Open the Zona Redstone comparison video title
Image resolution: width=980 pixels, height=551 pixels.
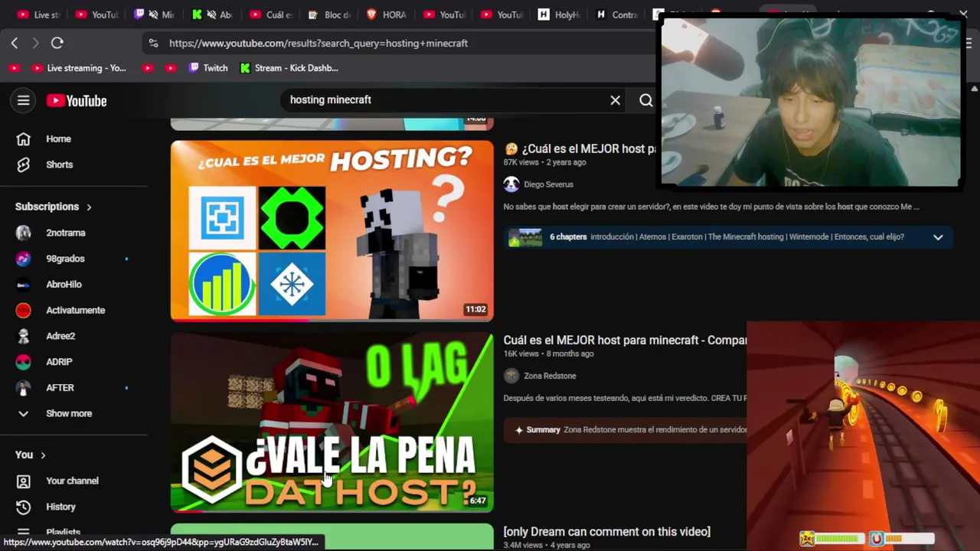pyautogui.click(x=625, y=340)
